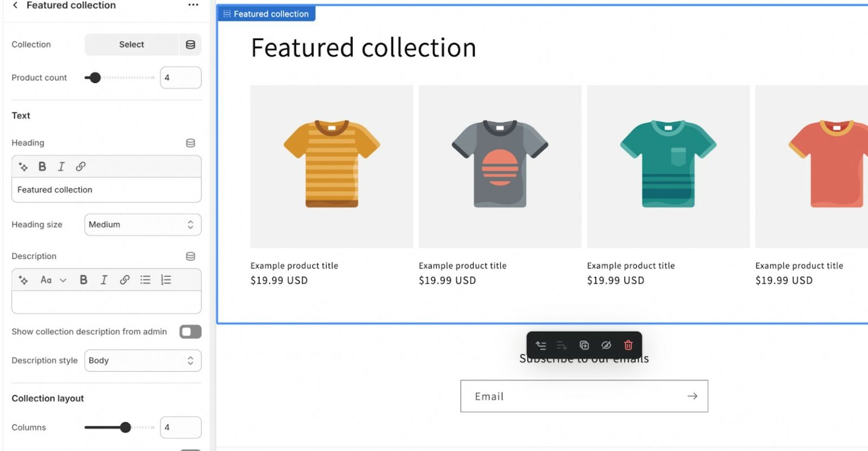Open the Aa text-style dropdown in Description
The height and width of the screenshot is (451, 868).
coord(51,279)
